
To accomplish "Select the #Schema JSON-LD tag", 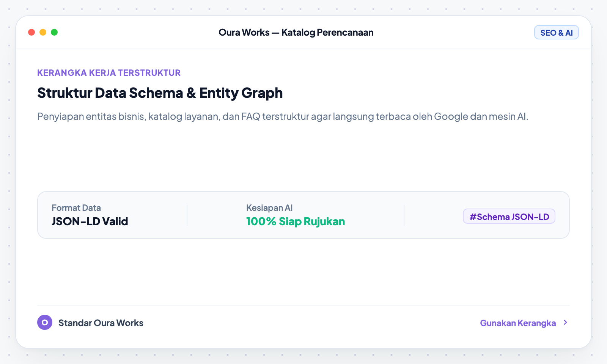I will 509,217.
